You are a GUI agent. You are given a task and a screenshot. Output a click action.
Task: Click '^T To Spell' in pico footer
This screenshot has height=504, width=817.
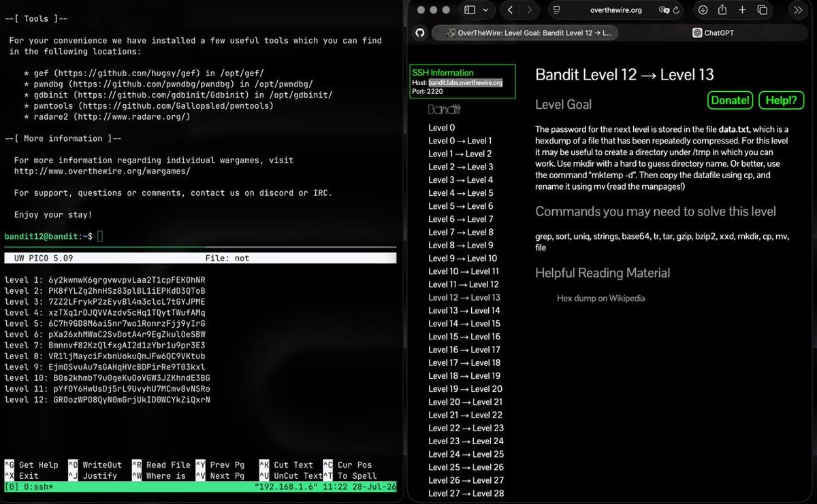350,476
